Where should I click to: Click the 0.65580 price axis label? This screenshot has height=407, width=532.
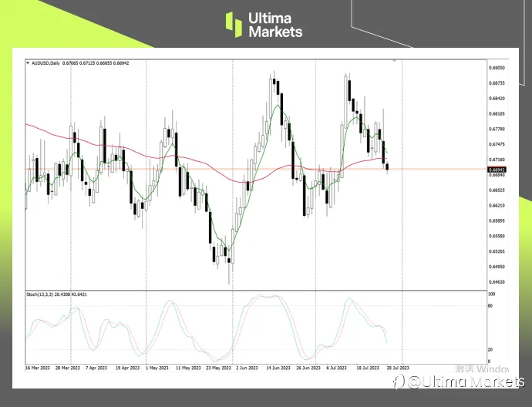click(497, 236)
